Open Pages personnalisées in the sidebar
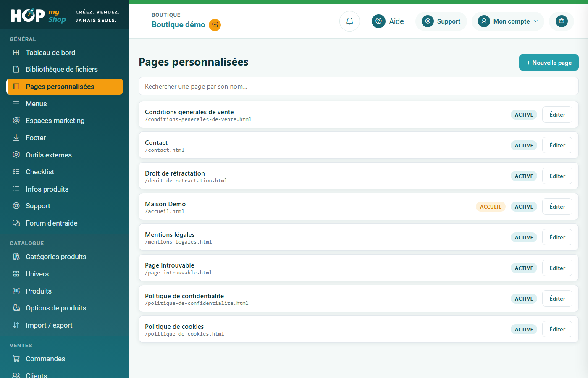The width and height of the screenshot is (588, 378). tap(65, 87)
